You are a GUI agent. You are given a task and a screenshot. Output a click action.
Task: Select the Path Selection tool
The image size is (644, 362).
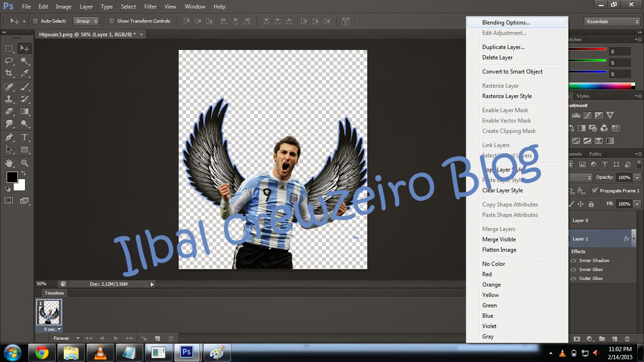tap(9, 150)
